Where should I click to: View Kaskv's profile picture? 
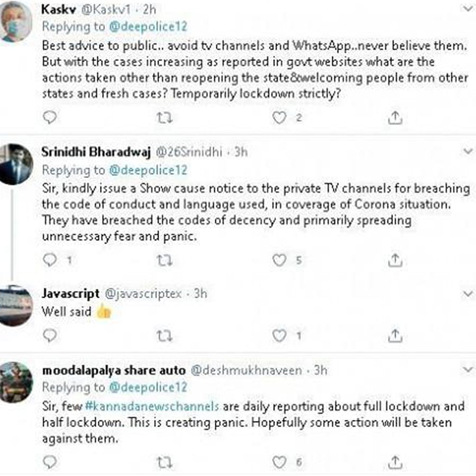pyautogui.click(x=16, y=22)
